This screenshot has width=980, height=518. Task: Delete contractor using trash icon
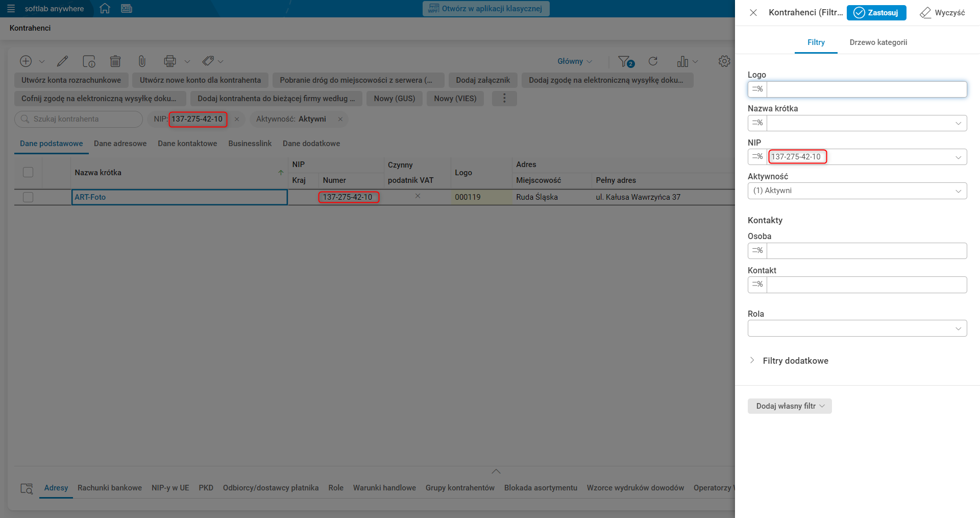[115, 61]
